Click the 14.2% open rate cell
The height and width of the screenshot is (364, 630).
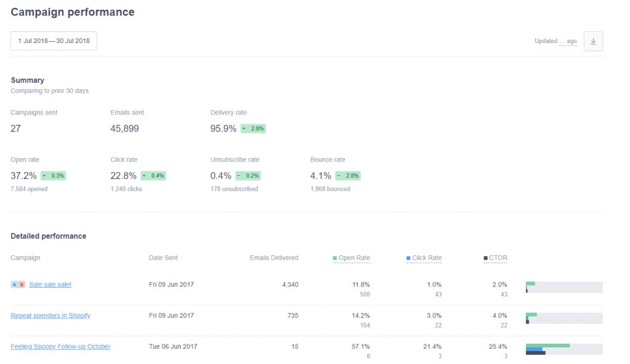tap(361, 315)
